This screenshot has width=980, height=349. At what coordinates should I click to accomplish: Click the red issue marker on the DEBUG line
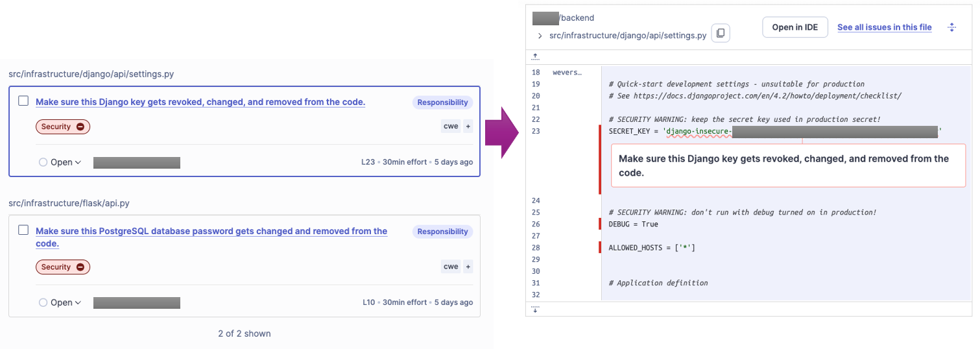pos(601,224)
